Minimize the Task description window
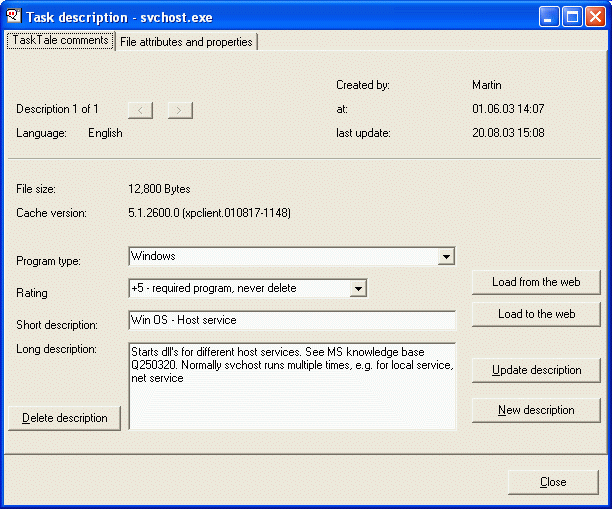 click(551, 16)
